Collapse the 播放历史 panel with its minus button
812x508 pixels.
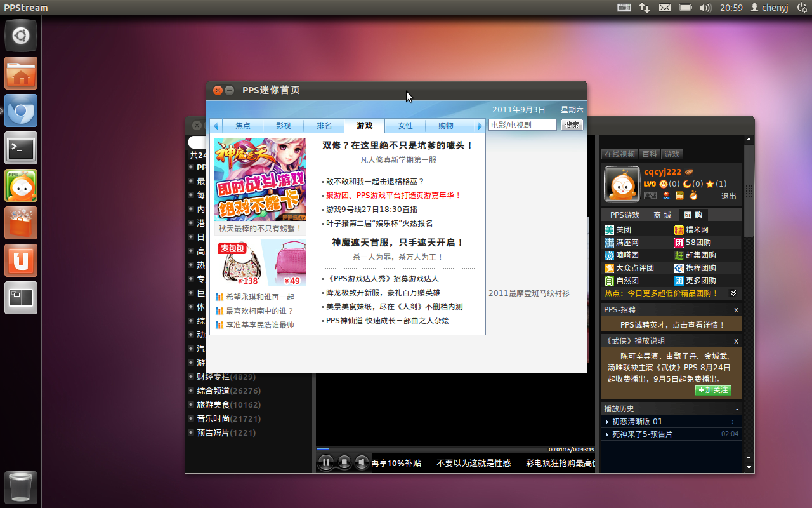pos(737,409)
